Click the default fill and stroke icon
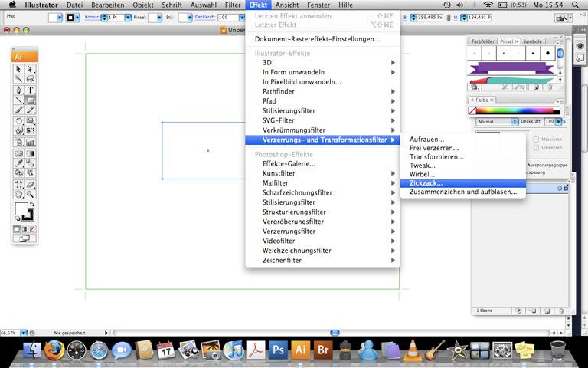This screenshot has height=368, width=588. [17, 219]
